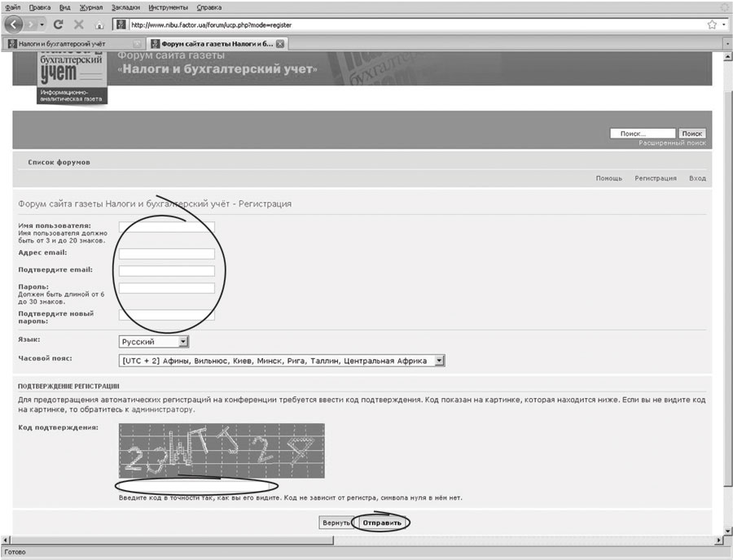Open the address bar history dropdown arrow
733x560 pixels.
point(726,24)
